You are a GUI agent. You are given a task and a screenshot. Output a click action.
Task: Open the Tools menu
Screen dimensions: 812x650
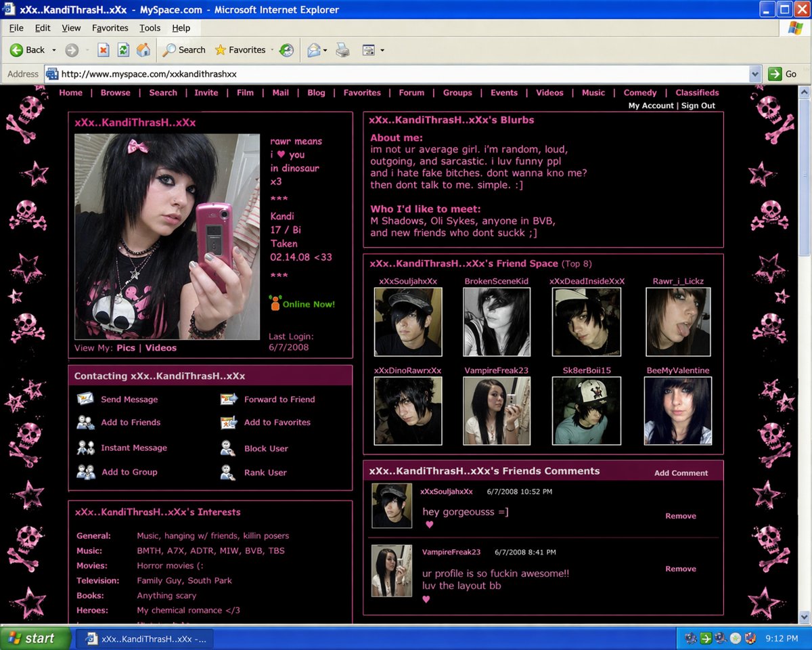point(150,28)
